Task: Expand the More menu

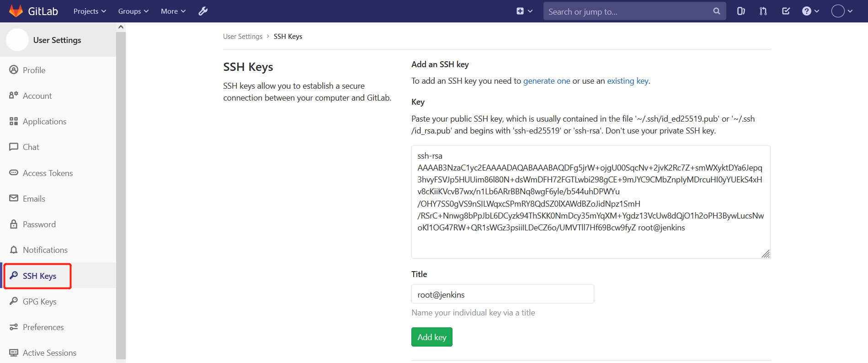Action: click(x=173, y=11)
